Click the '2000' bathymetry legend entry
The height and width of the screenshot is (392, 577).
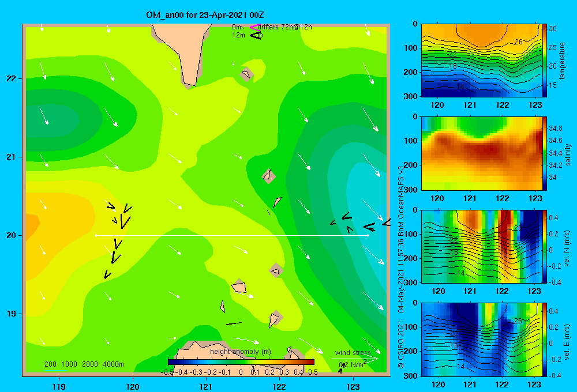[90, 364]
